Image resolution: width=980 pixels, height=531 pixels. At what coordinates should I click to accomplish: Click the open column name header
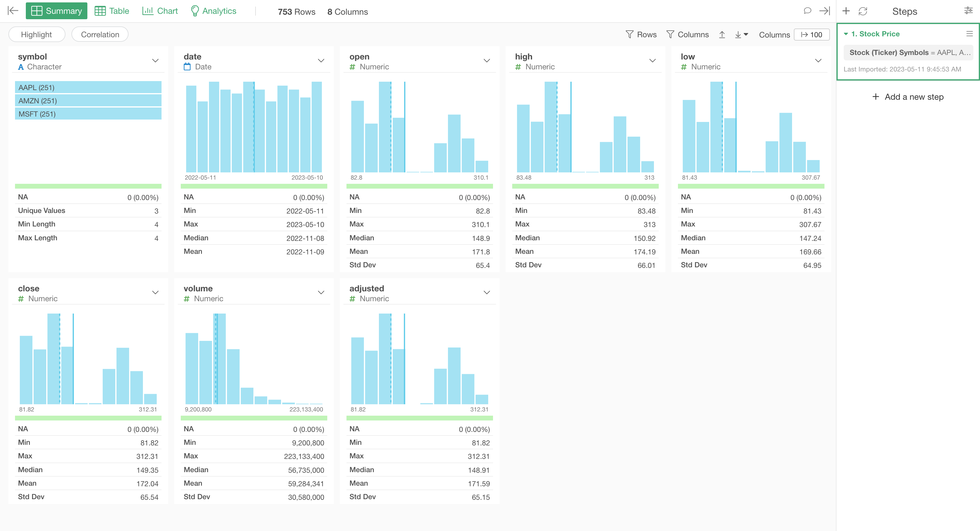click(359, 57)
